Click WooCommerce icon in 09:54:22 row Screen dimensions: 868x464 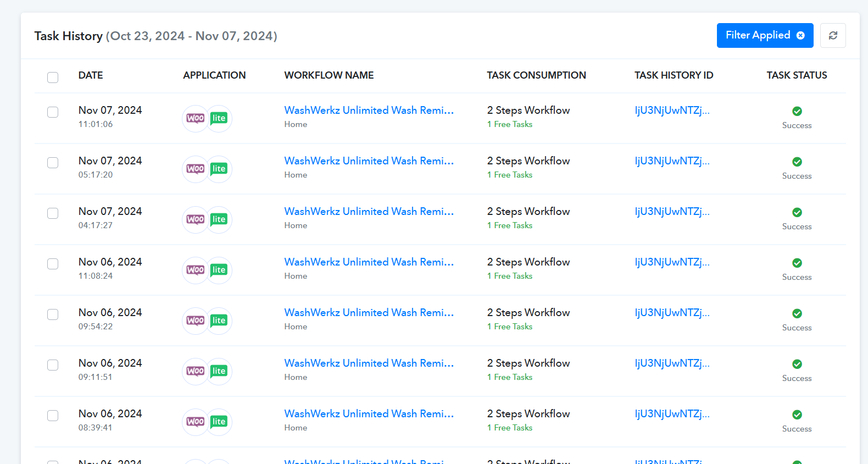point(196,321)
